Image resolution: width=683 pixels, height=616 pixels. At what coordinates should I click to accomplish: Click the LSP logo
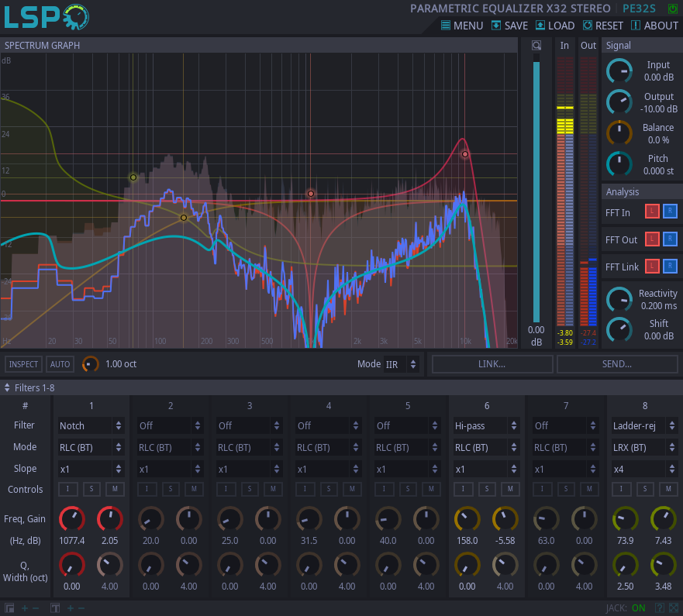coord(47,17)
